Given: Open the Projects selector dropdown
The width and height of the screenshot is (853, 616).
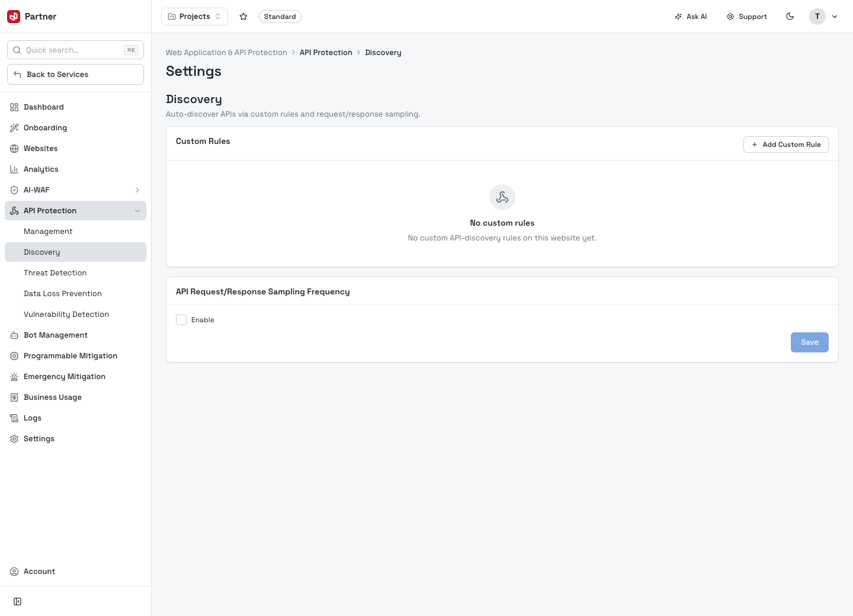Looking at the screenshot, I should click(194, 17).
